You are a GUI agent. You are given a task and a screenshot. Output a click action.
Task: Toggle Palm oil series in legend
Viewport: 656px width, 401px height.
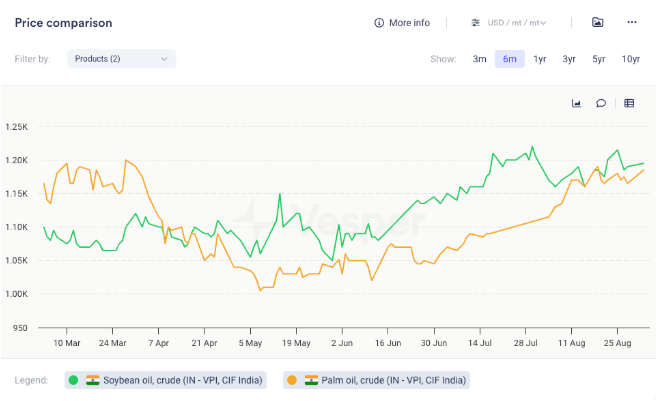click(x=384, y=380)
